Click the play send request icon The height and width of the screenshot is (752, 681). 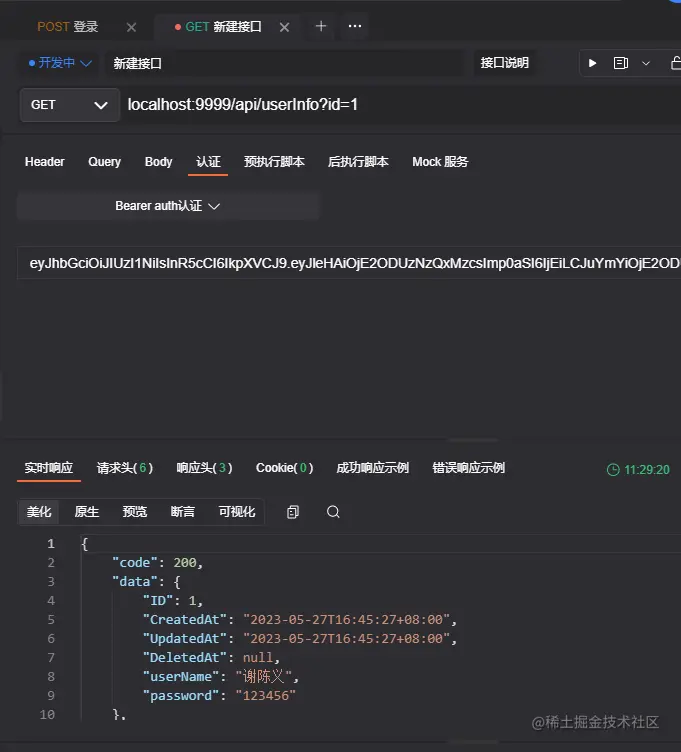click(592, 63)
